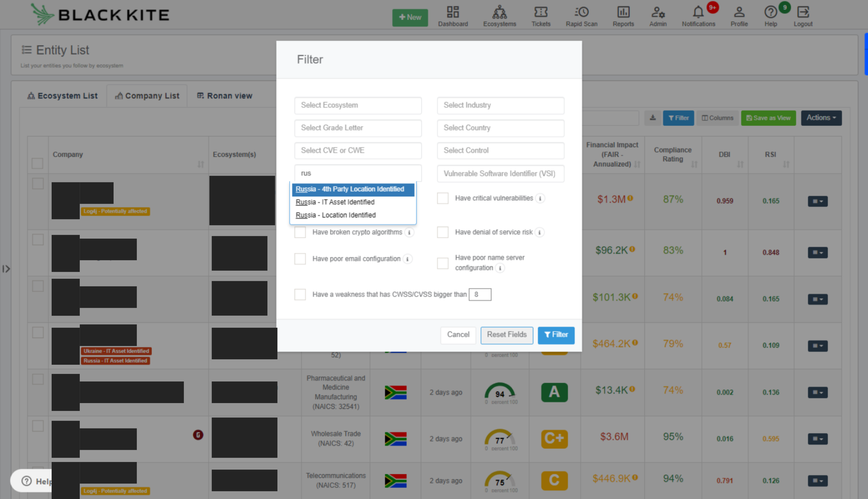Click the green A grade badge

554,392
